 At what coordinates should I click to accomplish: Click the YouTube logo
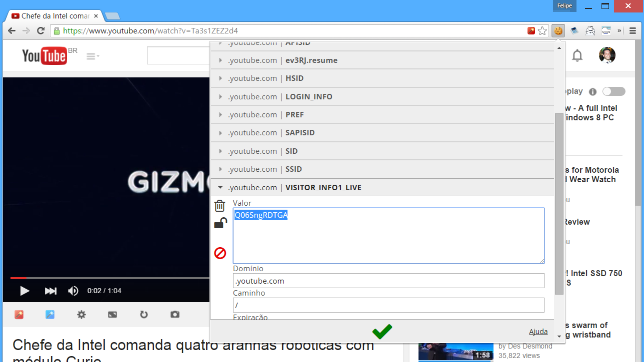44,55
